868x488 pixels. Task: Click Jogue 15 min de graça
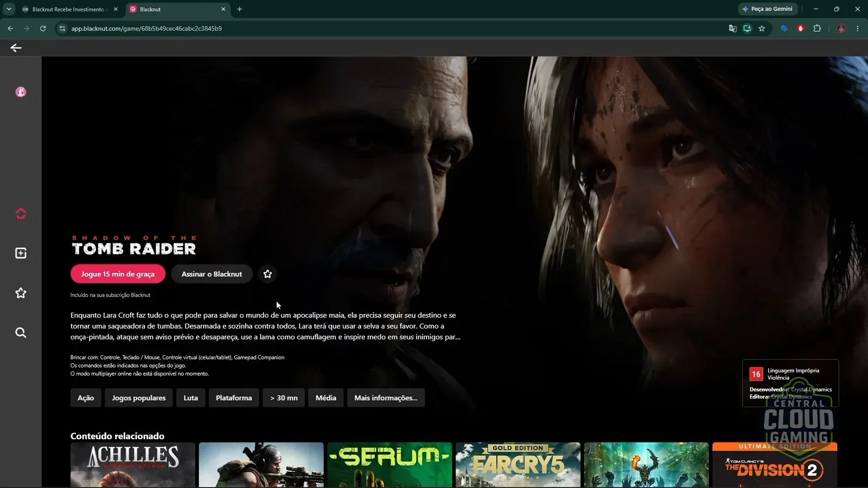[118, 274]
